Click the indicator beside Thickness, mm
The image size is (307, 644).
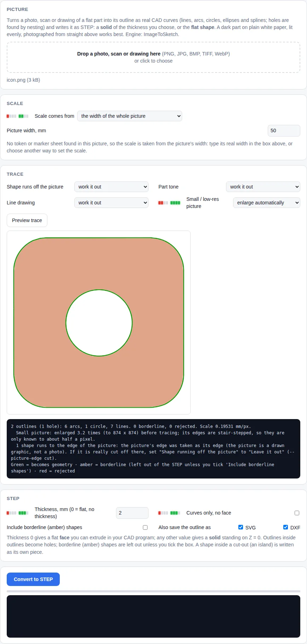(18, 513)
